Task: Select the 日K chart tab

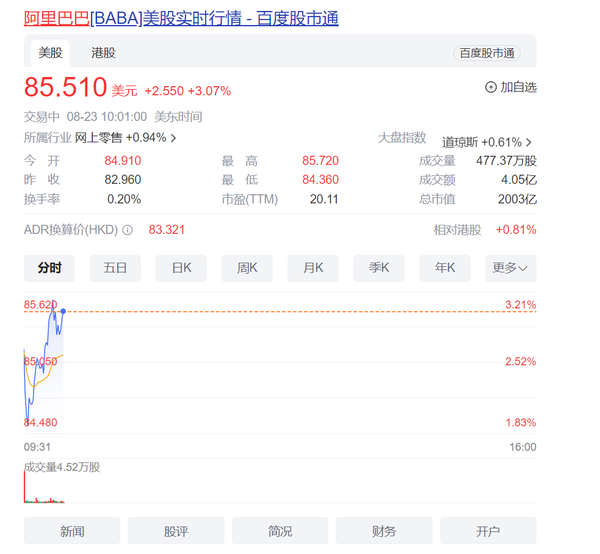Action: [181, 268]
